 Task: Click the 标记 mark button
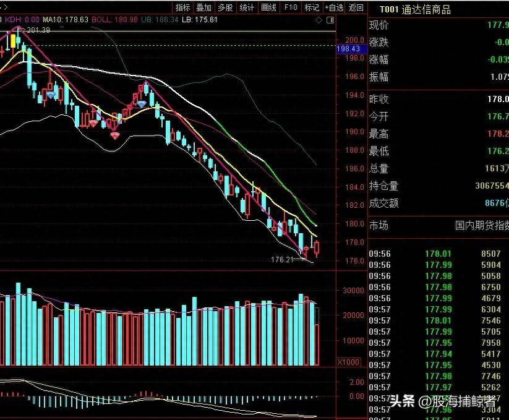[312, 7]
